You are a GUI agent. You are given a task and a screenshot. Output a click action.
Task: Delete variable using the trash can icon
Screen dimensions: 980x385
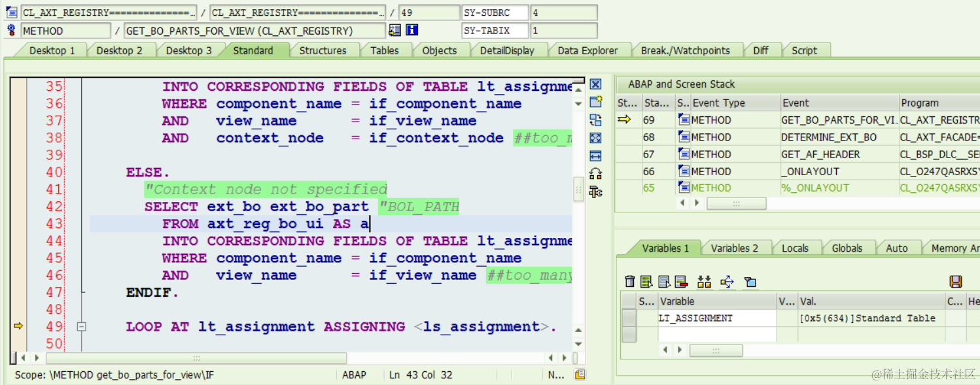pos(630,282)
